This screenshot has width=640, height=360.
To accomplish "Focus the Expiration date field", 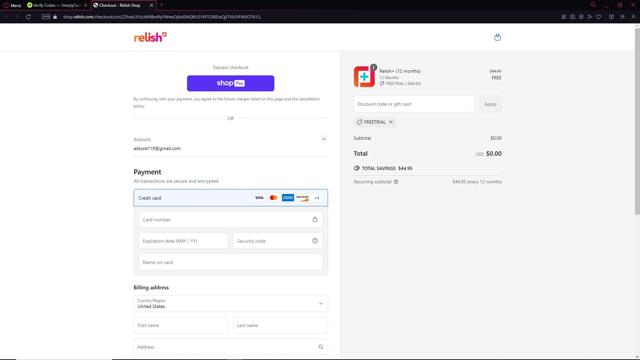I will pos(183,241).
